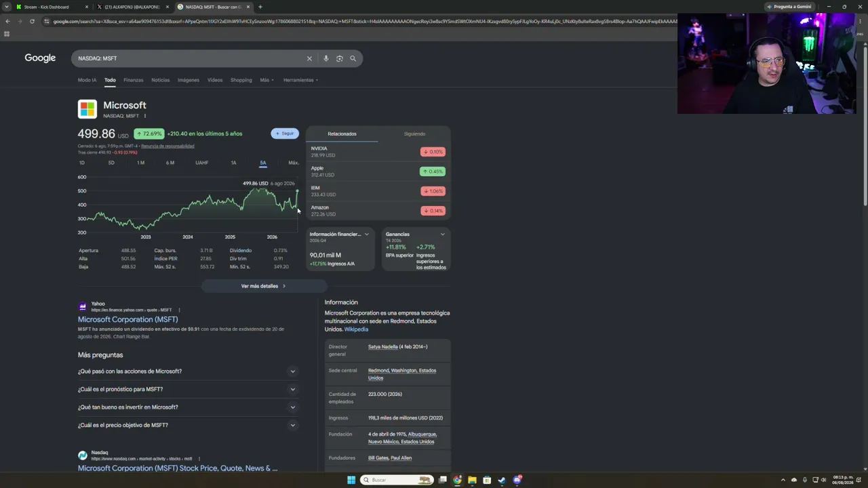
Task: Go back using the browser back arrow
Action: (7, 21)
